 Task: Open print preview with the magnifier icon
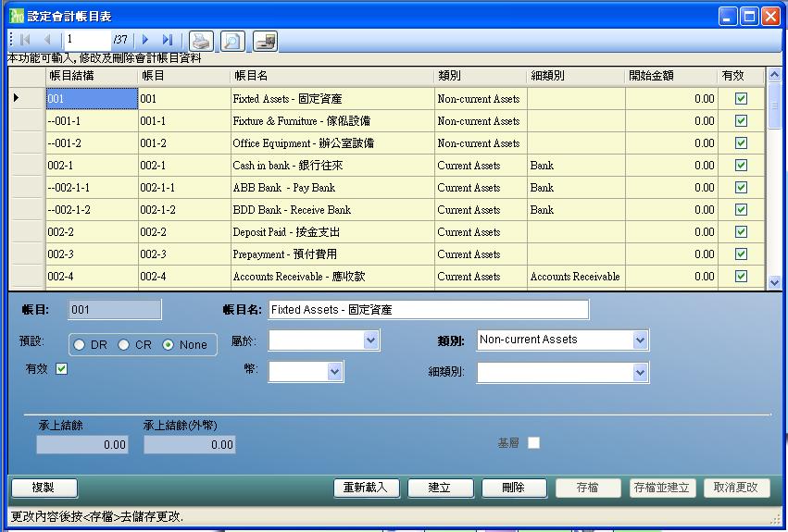click(232, 40)
